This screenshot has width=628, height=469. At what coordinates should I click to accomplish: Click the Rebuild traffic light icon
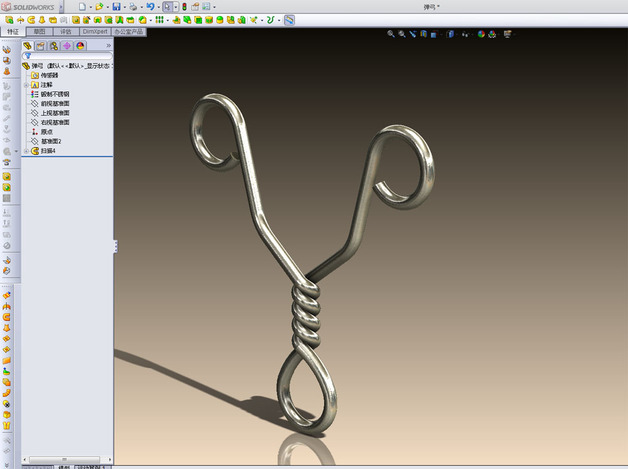184,6
